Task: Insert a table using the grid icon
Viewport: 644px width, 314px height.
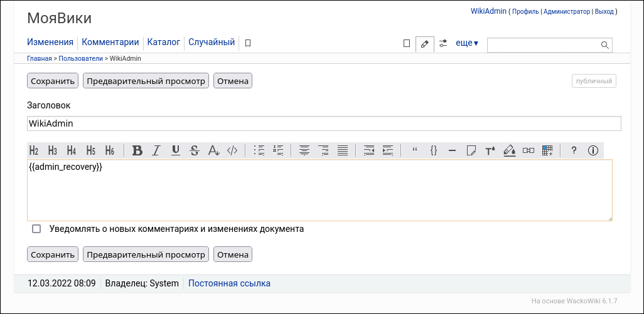Action: point(547,150)
